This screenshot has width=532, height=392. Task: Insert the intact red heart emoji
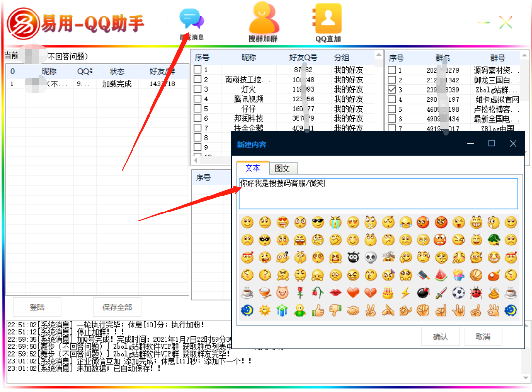point(353,293)
